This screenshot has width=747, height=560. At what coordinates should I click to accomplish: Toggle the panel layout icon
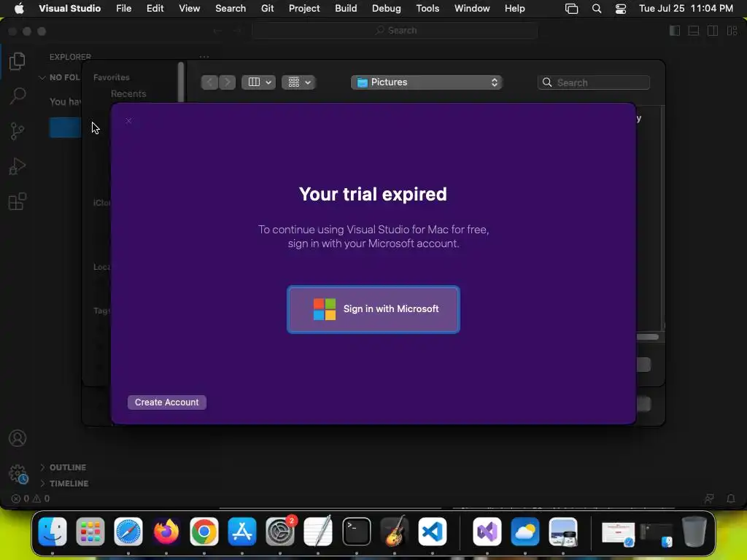coord(694,31)
